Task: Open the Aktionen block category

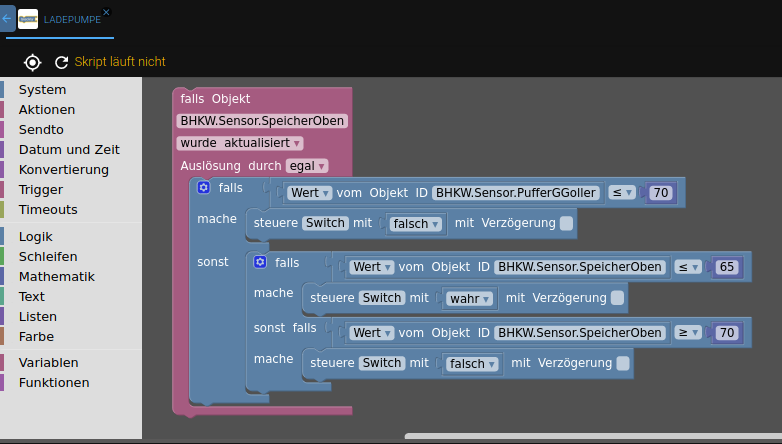Action: click(47, 110)
